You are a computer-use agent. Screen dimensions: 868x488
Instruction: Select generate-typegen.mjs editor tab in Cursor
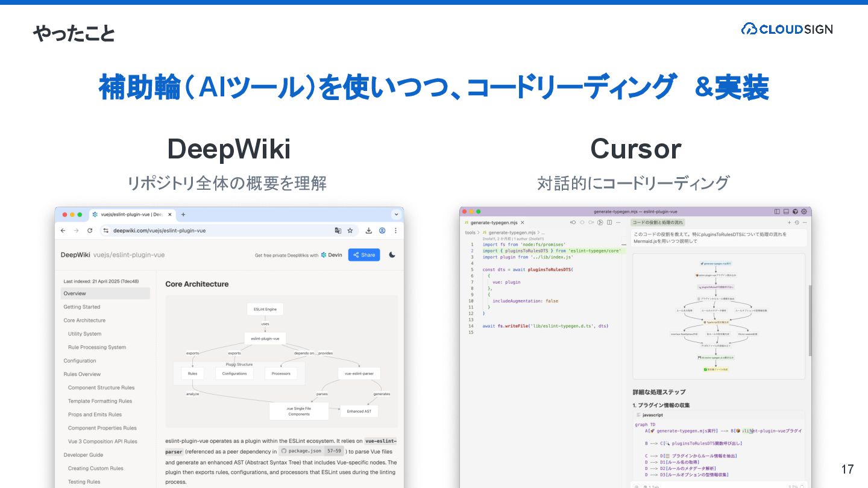coord(494,222)
